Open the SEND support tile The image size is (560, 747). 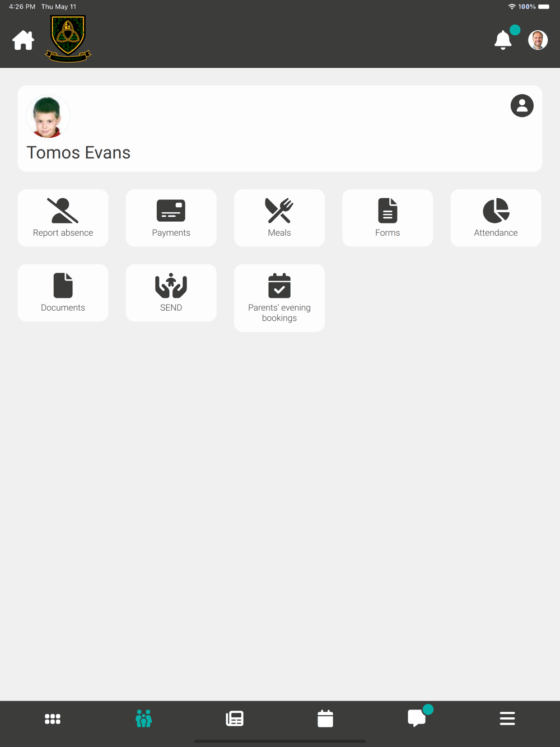171,293
